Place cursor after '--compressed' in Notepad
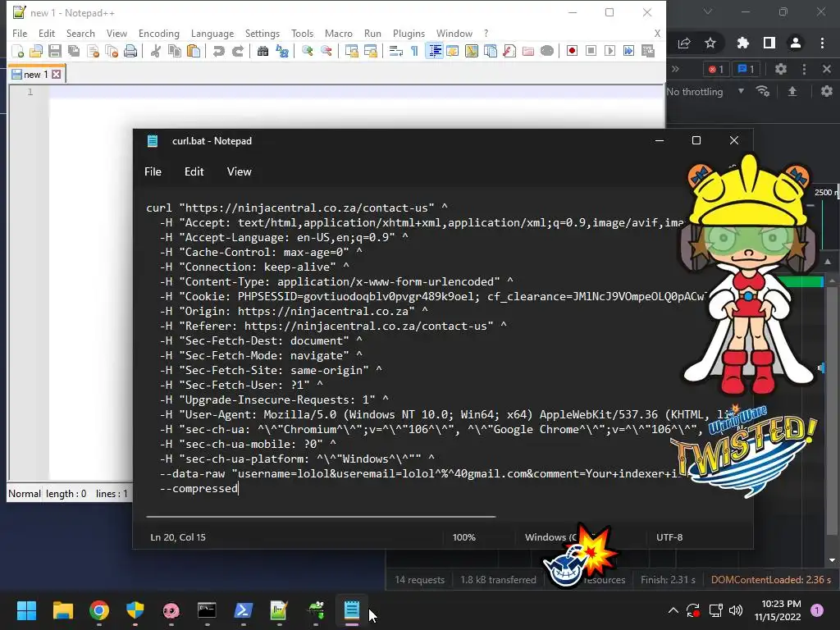Screen dimensions: 840x630 pyautogui.click(x=238, y=488)
